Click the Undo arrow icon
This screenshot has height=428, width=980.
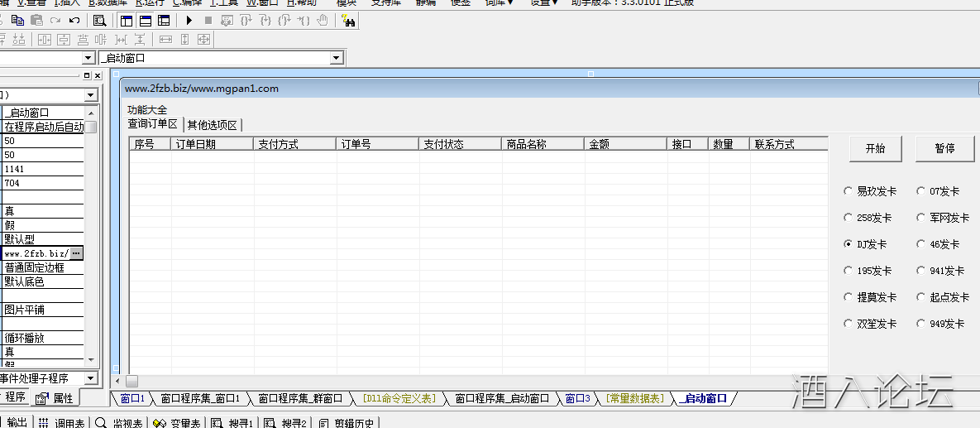(x=74, y=21)
